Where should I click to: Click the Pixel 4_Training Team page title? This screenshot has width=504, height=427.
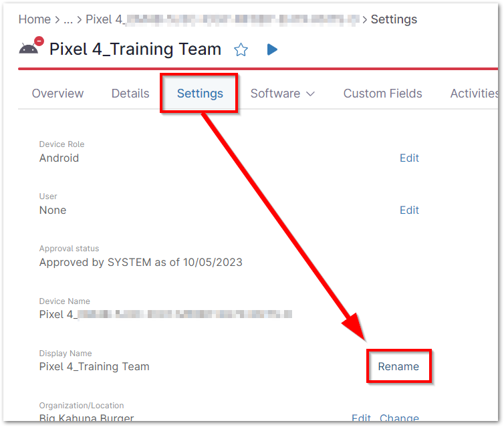[x=135, y=49]
